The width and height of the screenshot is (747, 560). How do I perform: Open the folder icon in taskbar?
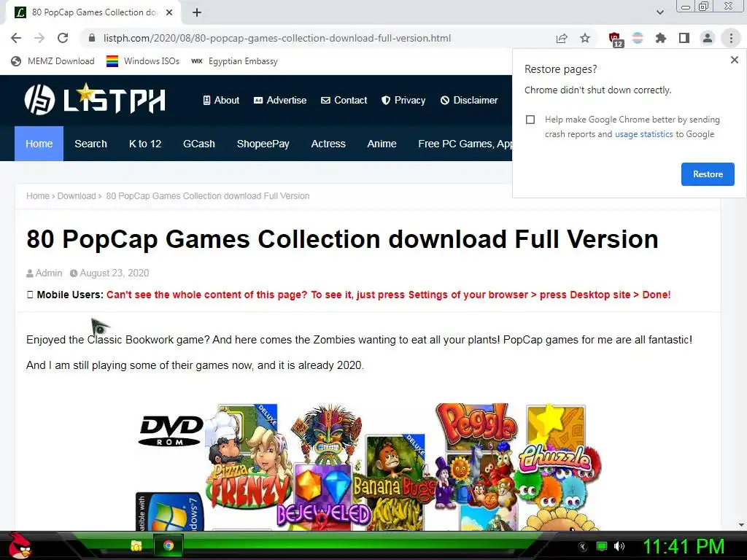[x=136, y=545]
